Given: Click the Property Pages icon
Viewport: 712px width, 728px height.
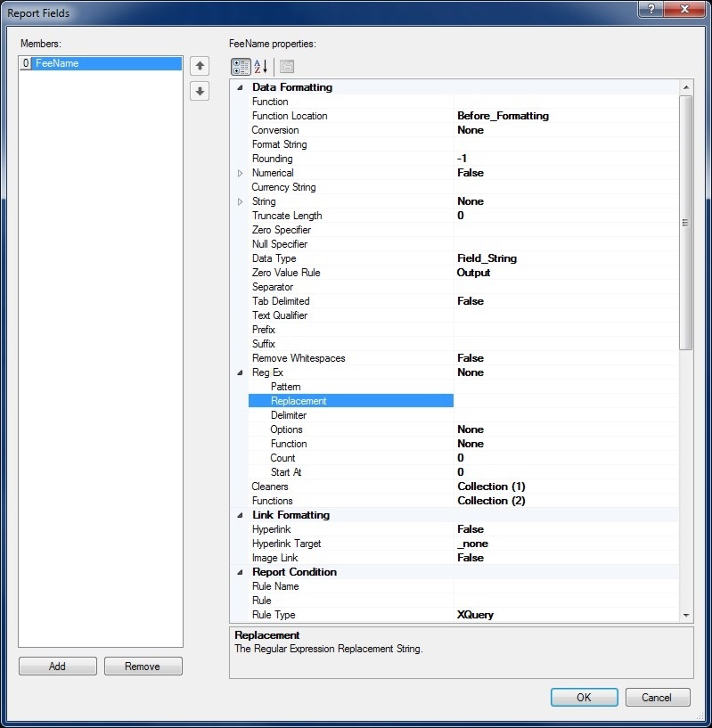Looking at the screenshot, I should (x=286, y=67).
